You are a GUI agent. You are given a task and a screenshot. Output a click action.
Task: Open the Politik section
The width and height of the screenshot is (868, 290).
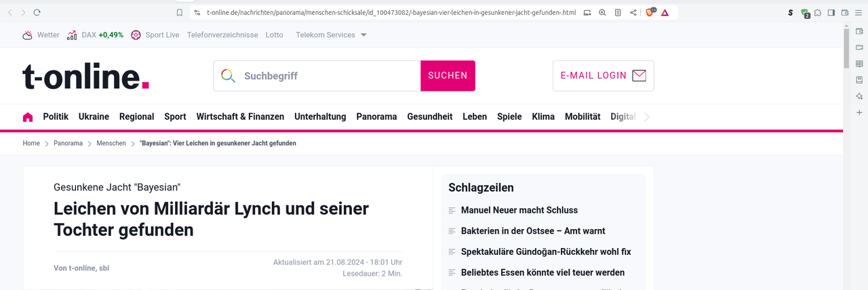pos(56,117)
